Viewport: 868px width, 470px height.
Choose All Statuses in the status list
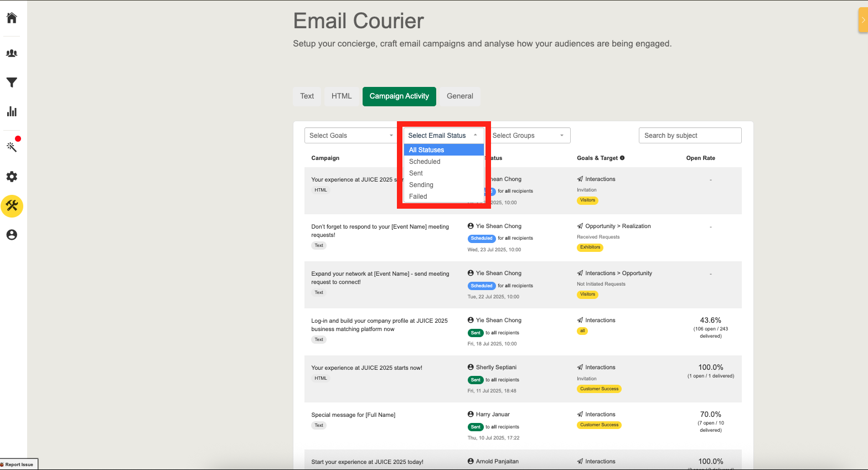444,150
